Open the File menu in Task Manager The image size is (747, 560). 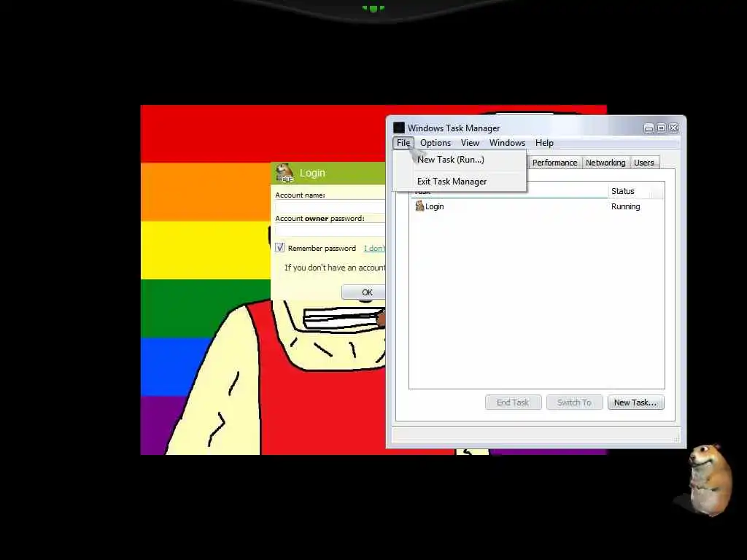pos(403,143)
